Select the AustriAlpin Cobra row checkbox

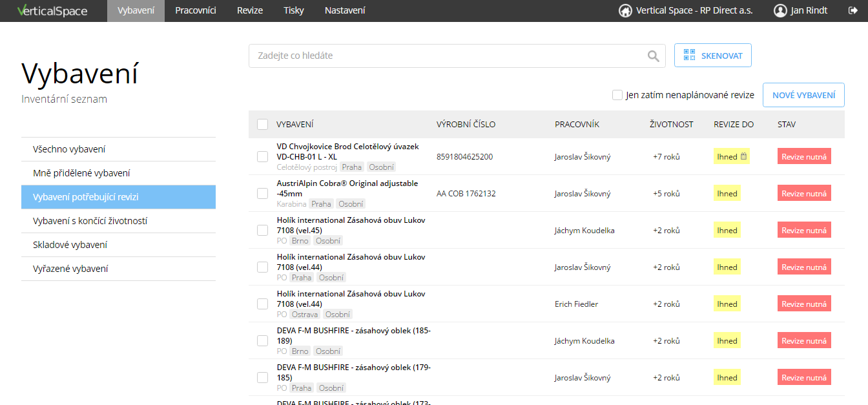coord(262,193)
